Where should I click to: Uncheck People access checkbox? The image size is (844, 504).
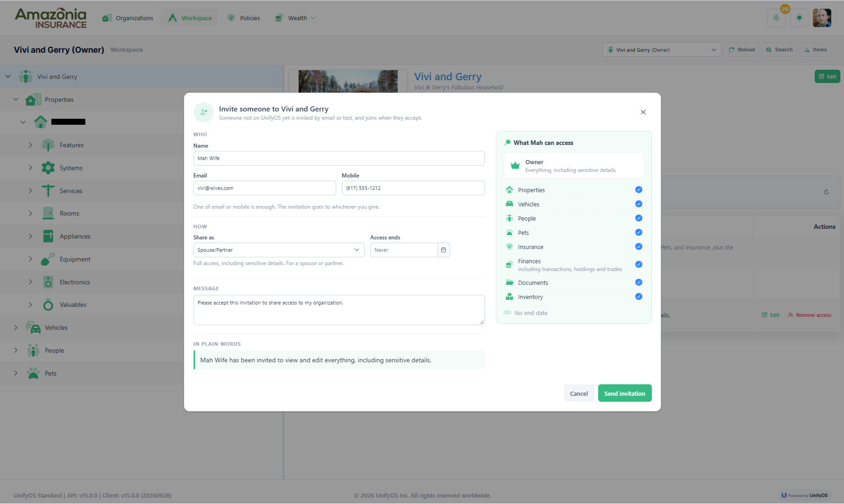639,218
